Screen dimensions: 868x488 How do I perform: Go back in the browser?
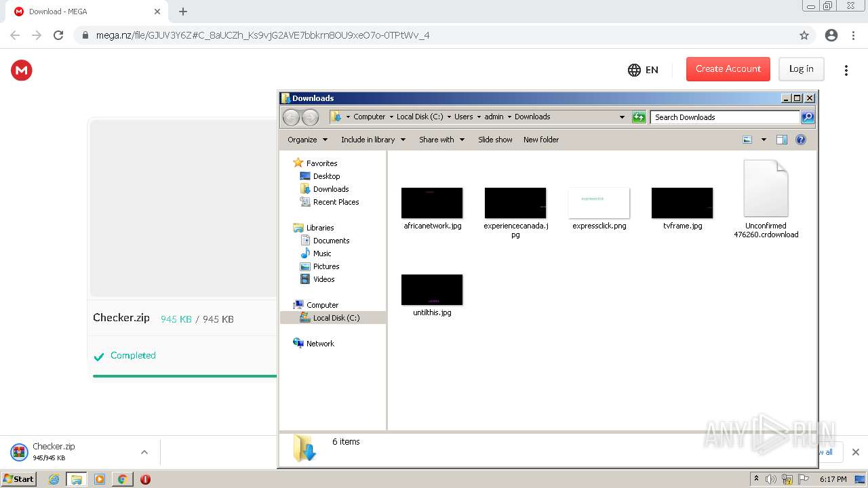tap(15, 35)
